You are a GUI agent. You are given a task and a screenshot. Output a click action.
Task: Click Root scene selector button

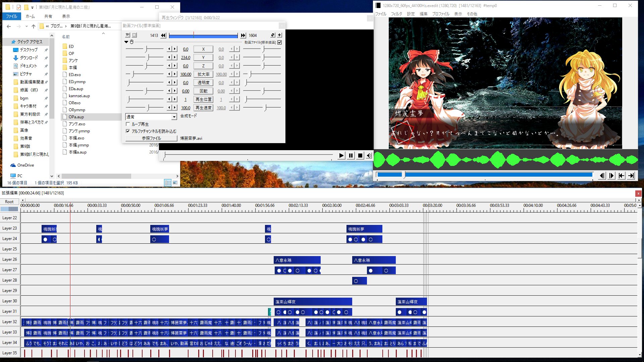coord(9,202)
